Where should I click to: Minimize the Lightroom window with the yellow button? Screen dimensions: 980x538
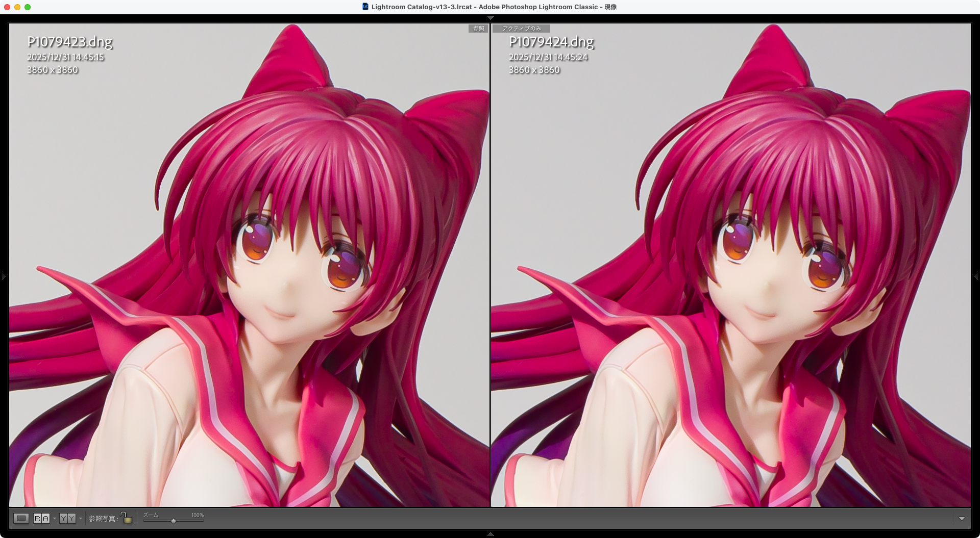pos(17,7)
